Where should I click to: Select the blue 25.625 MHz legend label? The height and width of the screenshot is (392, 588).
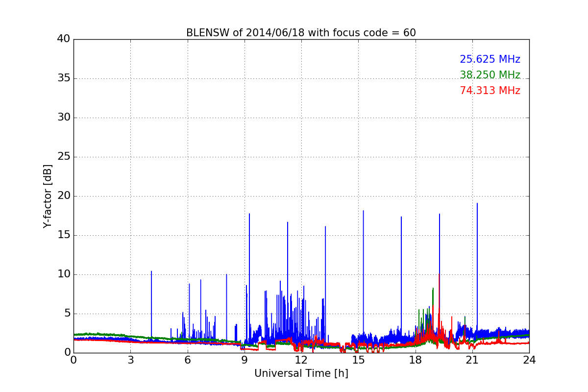pos(490,59)
